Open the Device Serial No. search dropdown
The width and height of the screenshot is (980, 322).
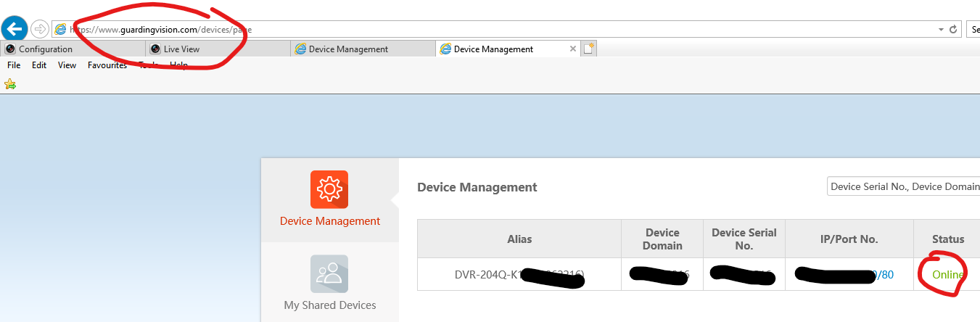(x=903, y=186)
